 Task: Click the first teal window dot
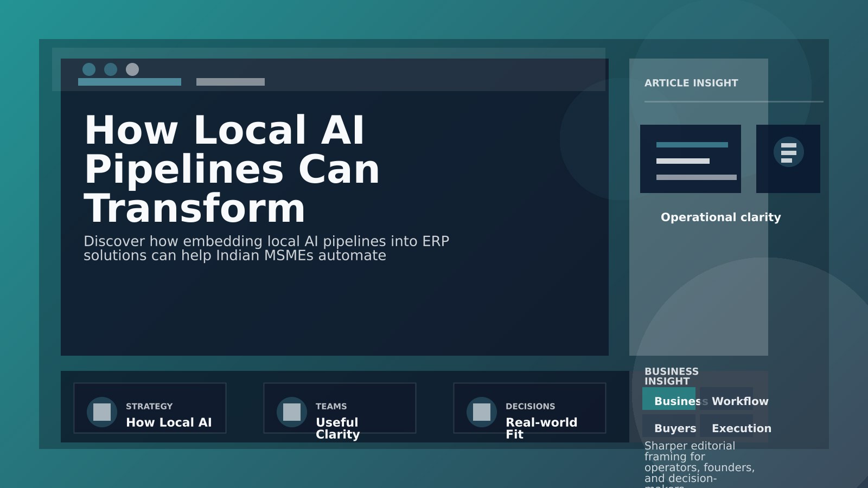point(89,69)
